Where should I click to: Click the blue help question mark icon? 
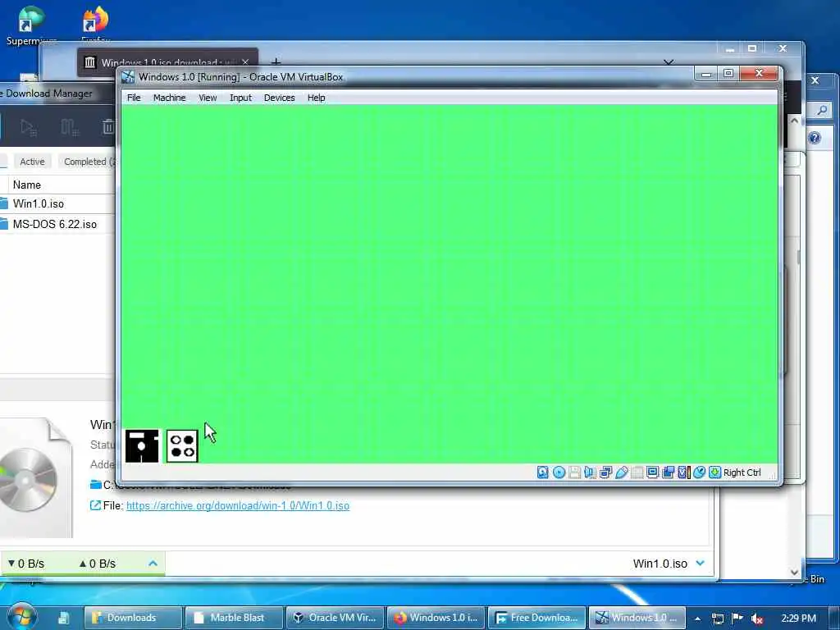[815, 138]
